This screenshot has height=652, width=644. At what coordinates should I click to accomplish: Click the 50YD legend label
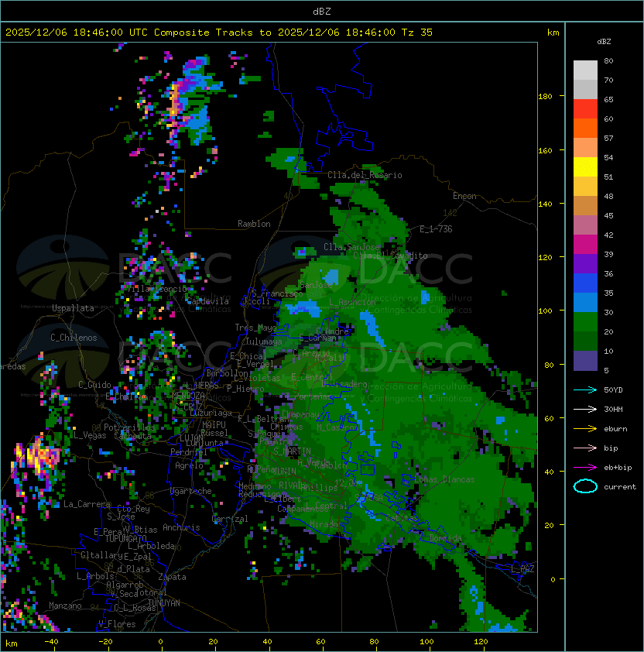tap(613, 389)
